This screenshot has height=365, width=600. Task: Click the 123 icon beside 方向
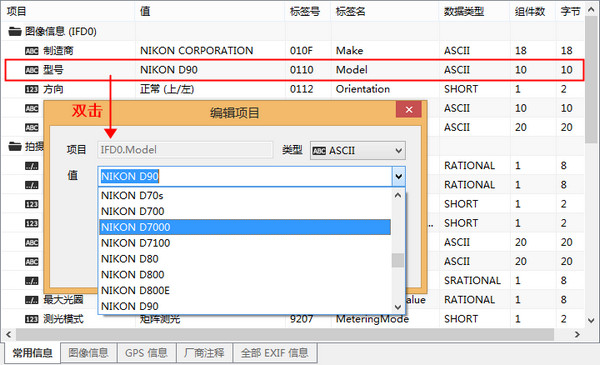tap(31, 89)
